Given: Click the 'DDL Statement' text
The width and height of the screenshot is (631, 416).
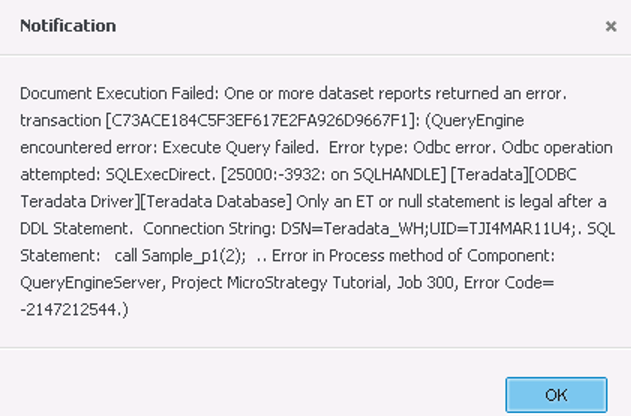Looking at the screenshot, I should pos(76,229).
